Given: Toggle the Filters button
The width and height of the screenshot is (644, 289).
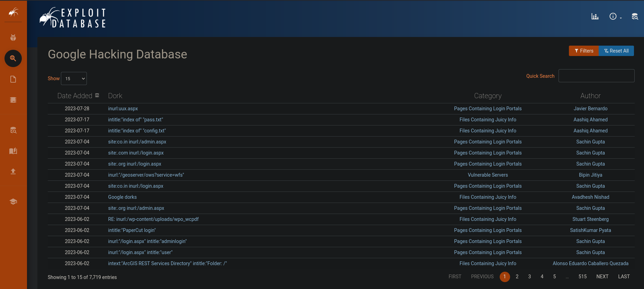Looking at the screenshot, I should (x=584, y=51).
